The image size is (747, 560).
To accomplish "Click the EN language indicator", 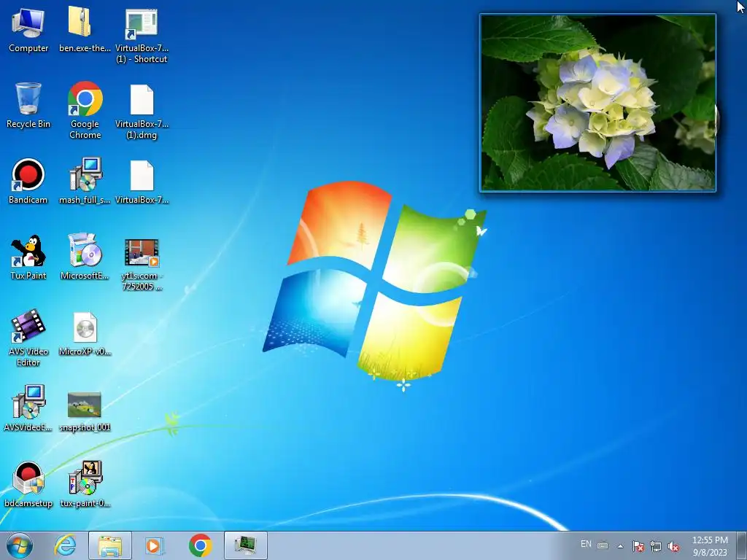I will [x=586, y=544].
